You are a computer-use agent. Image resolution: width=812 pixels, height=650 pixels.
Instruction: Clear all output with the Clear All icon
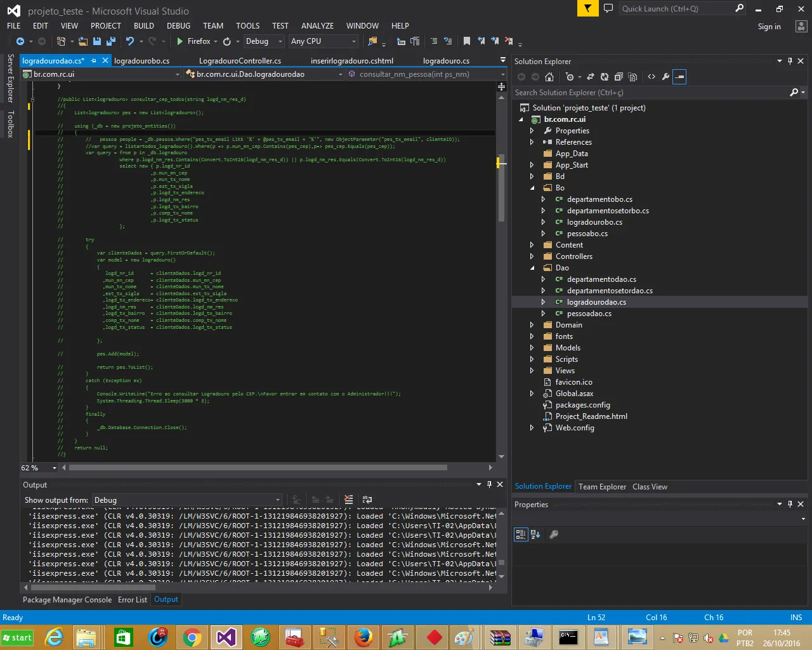(x=348, y=500)
